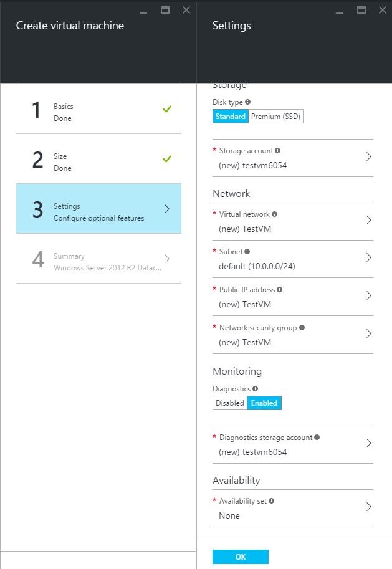Viewport: 392px width, 569px height.
Task: Maximize the Settings blade
Action: pos(361,10)
